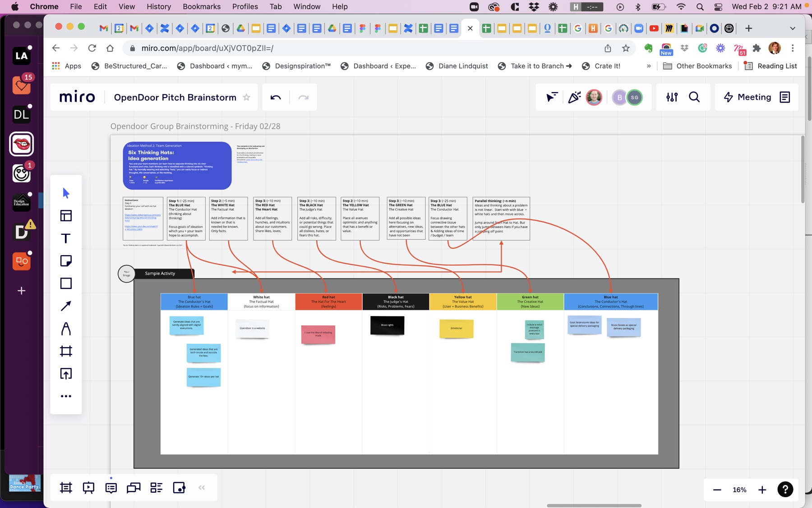This screenshot has height=508, width=812.
Task: Search the board with magnifier icon
Action: pos(694,97)
